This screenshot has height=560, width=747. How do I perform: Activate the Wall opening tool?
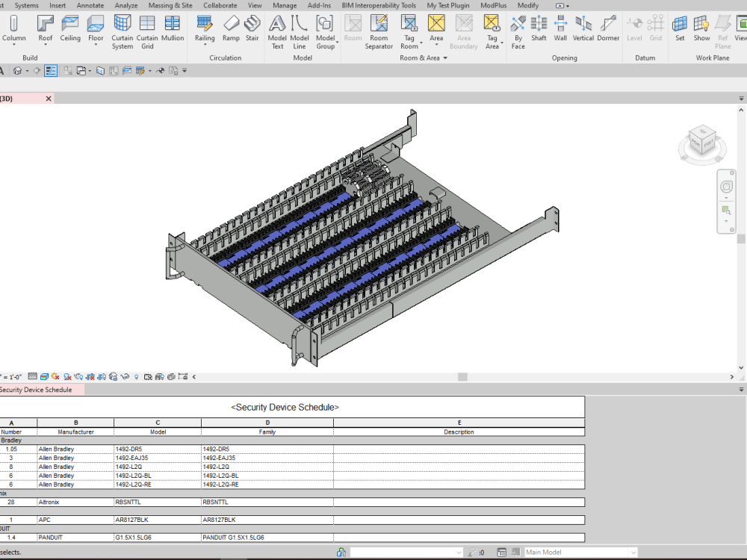(x=560, y=30)
